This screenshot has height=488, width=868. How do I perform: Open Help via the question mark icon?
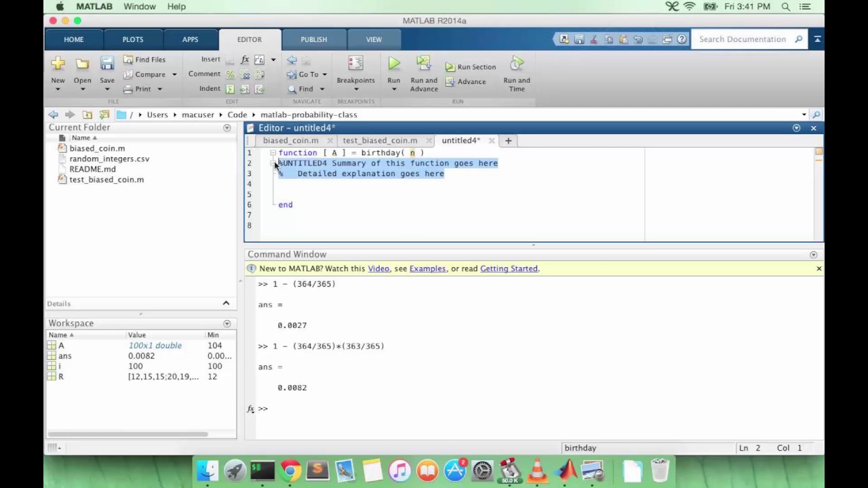(x=682, y=39)
